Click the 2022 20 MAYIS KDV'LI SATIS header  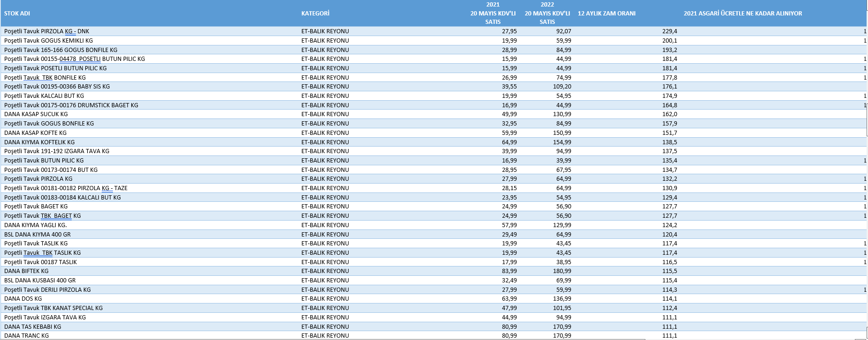547,14
